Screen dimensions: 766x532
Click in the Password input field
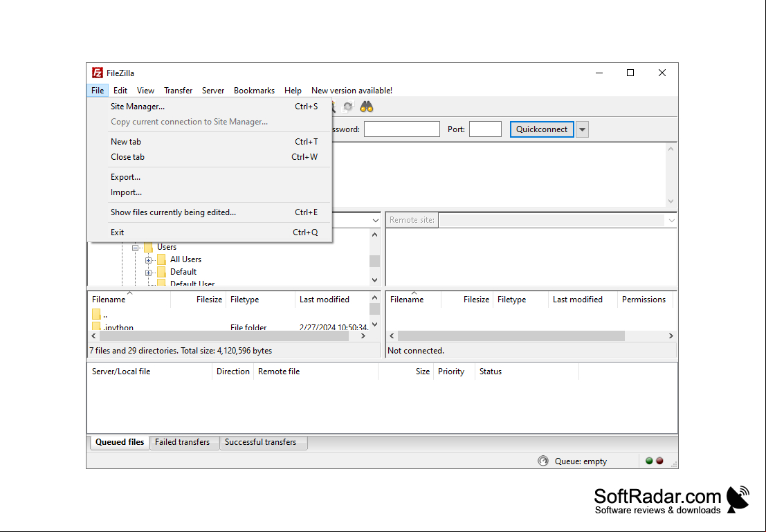click(401, 129)
